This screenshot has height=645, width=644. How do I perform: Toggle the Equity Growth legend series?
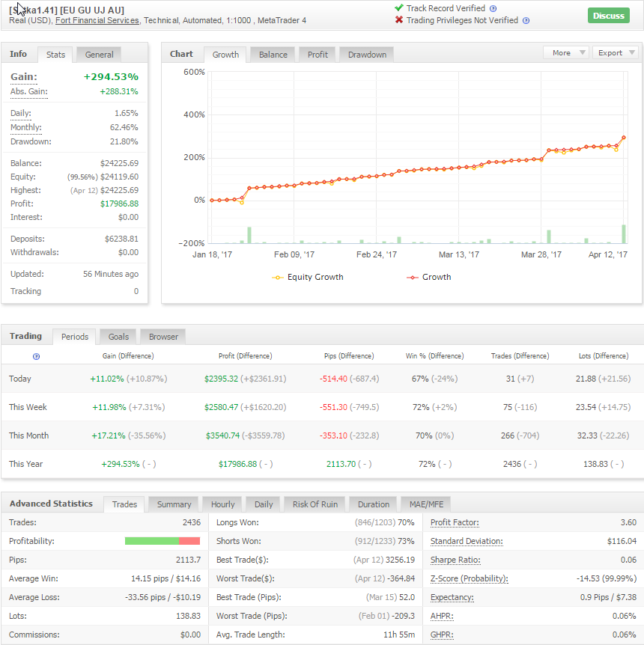(308, 278)
